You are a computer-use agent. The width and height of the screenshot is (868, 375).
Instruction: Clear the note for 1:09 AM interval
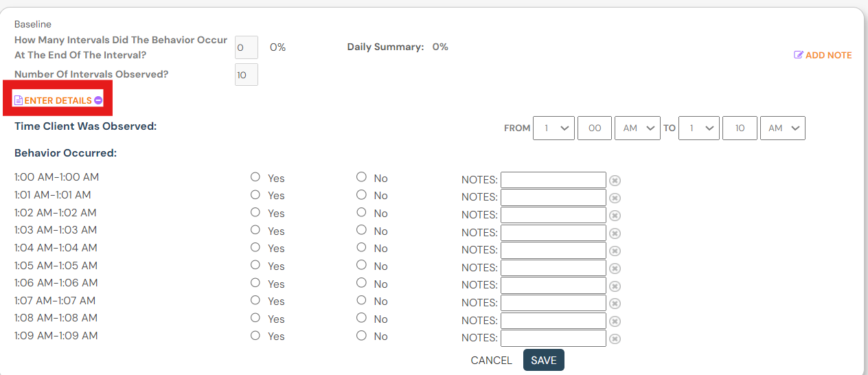point(615,339)
